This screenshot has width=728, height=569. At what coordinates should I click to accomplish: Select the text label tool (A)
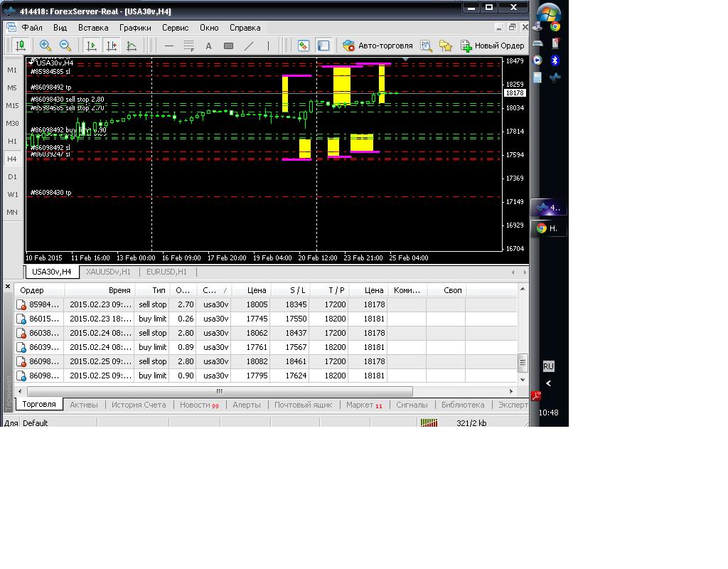pos(208,46)
